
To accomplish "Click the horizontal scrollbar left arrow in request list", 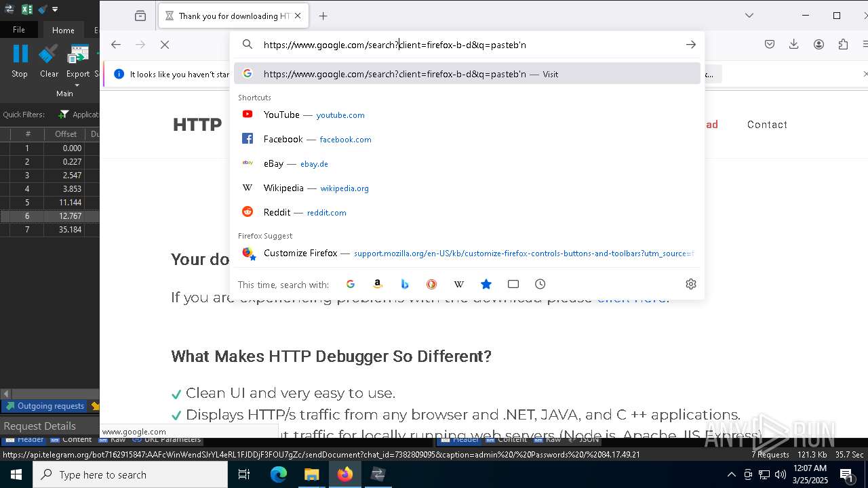I will tap(5, 394).
